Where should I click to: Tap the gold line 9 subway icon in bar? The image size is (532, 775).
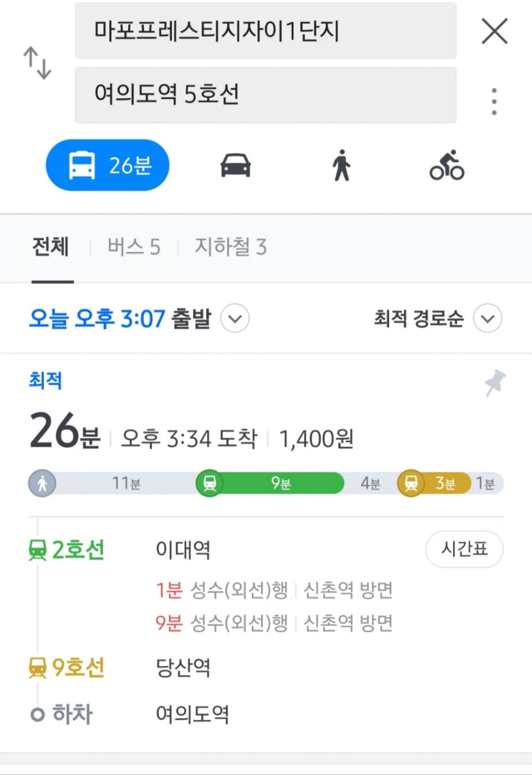point(411,483)
